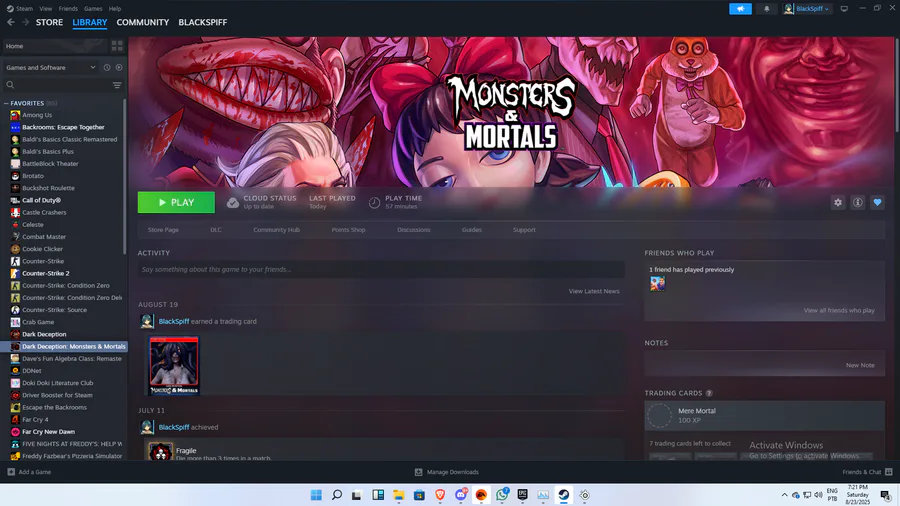Image resolution: width=900 pixels, height=506 pixels.
Task: Open Brave browser in the taskbar
Action: [x=440, y=495]
